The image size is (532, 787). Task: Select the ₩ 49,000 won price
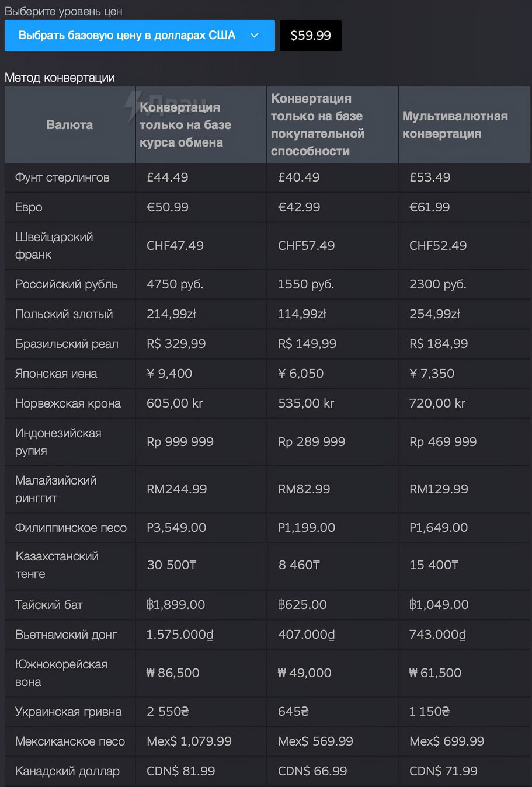click(x=305, y=673)
